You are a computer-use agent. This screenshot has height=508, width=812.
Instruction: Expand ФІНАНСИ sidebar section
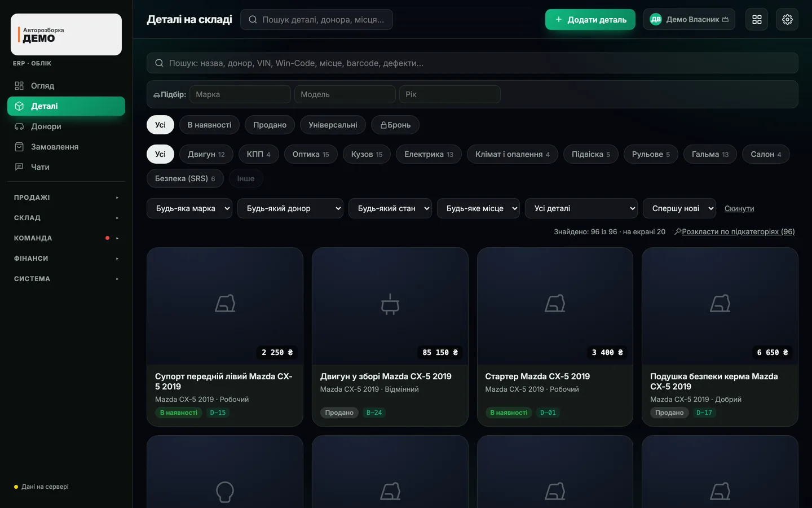click(66, 259)
